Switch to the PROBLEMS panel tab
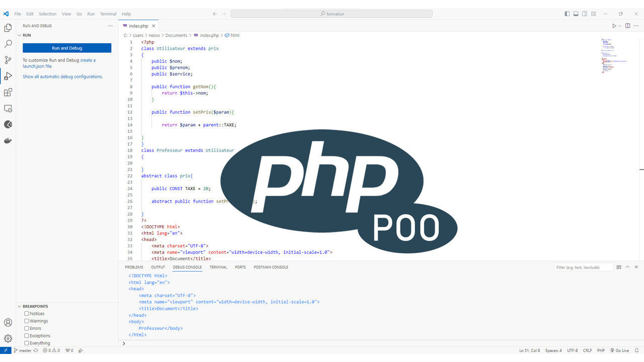Screen dimensions: 644x362 coord(134,267)
